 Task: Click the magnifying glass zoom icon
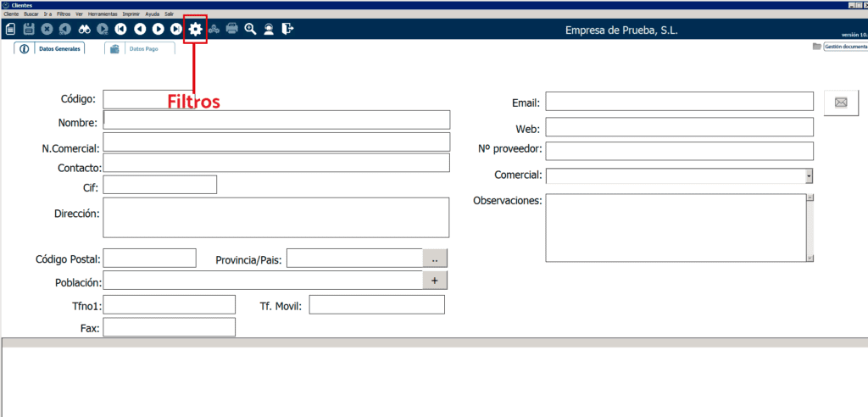coord(250,29)
